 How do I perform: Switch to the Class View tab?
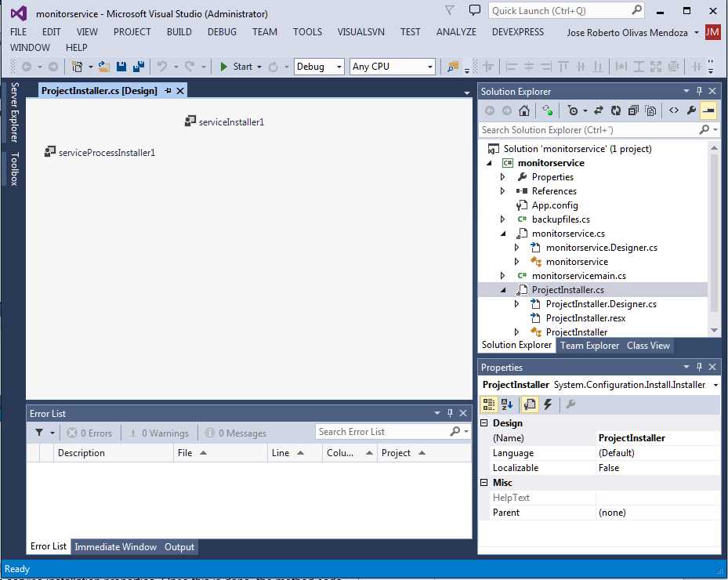coord(648,346)
